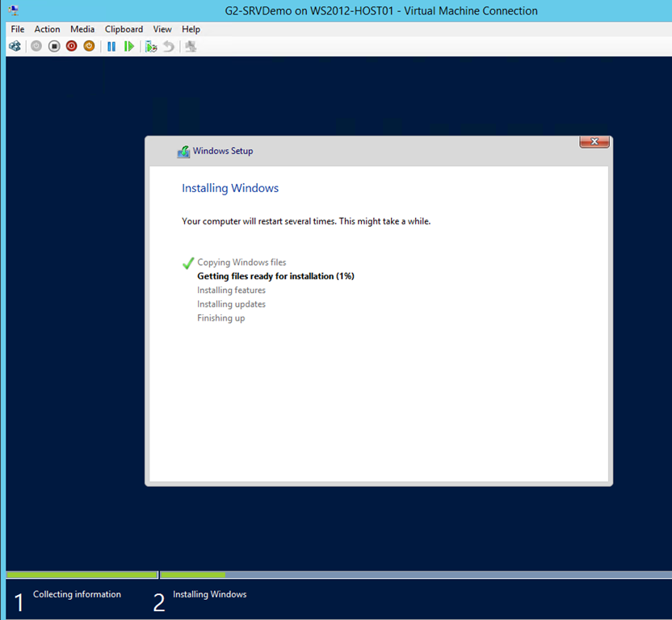Send Ctrl+Alt+Delete to the virtual machine
Image resolution: width=672 pixels, height=620 pixels.
pyautogui.click(x=15, y=46)
